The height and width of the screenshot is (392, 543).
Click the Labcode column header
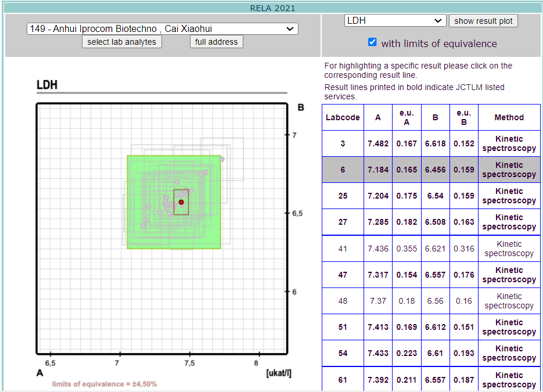[343, 117]
